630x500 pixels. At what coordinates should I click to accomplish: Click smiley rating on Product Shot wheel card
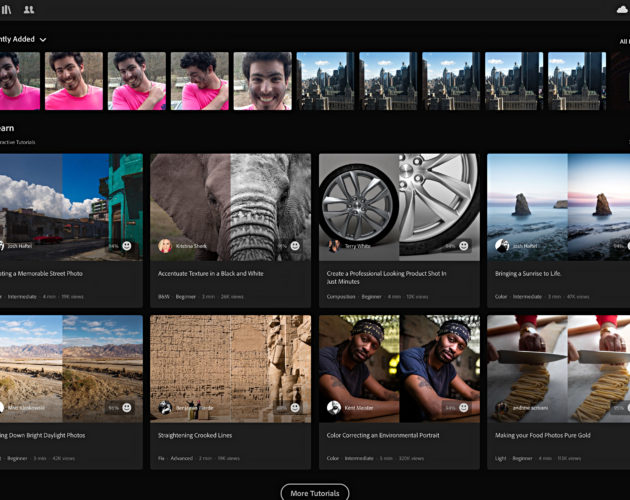tap(464, 246)
